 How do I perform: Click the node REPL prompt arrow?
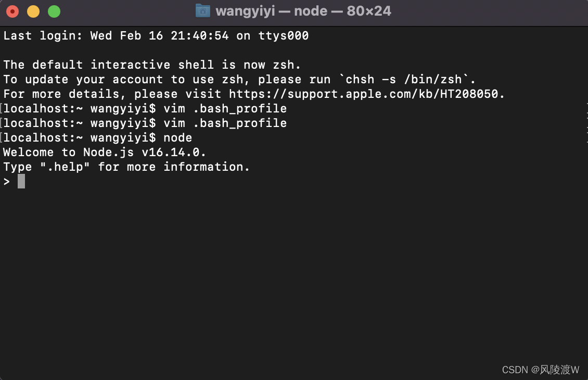pos(6,182)
